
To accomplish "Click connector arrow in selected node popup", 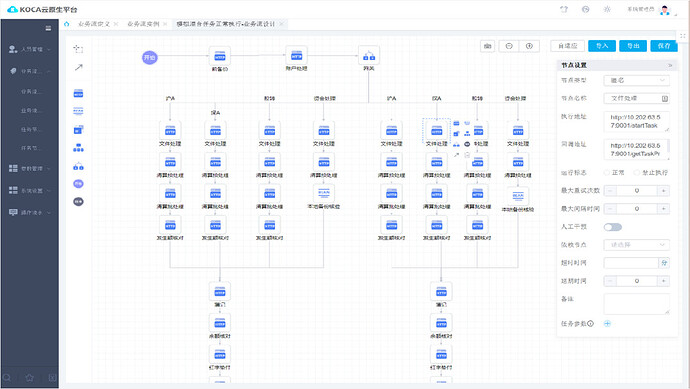I will 456,155.
